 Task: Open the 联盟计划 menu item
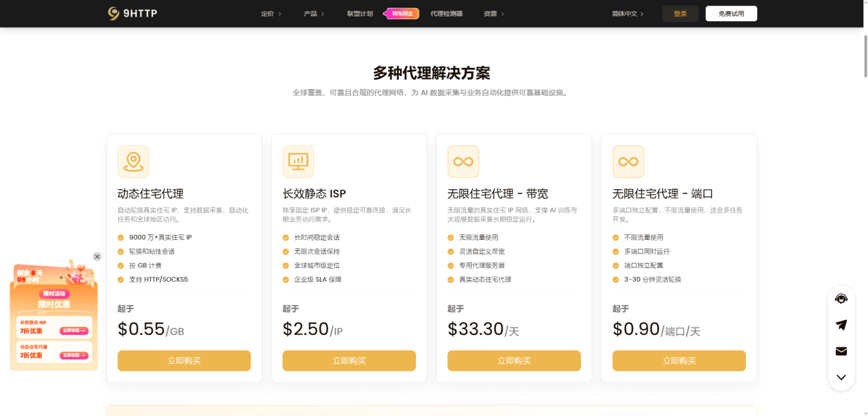click(x=360, y=14)
